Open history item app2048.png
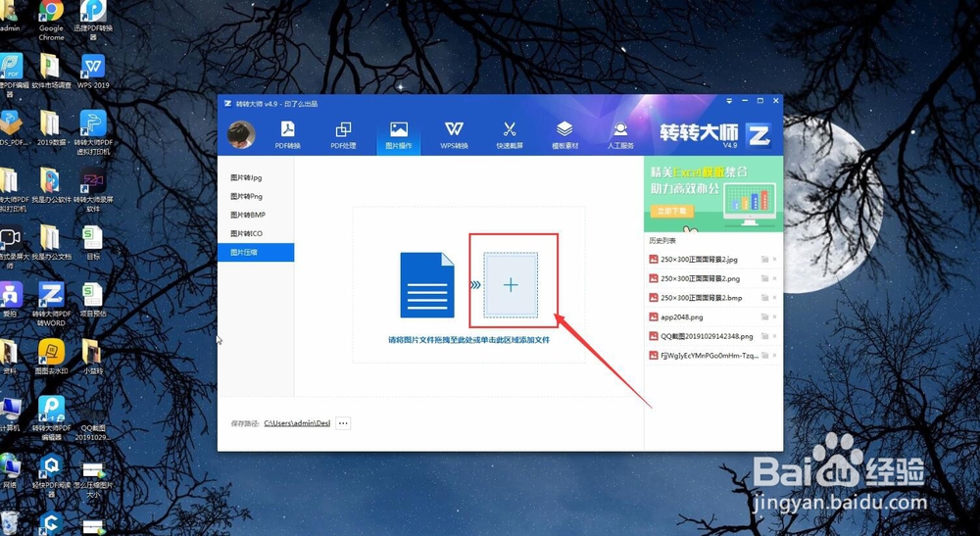 click(x=681, y=317)
